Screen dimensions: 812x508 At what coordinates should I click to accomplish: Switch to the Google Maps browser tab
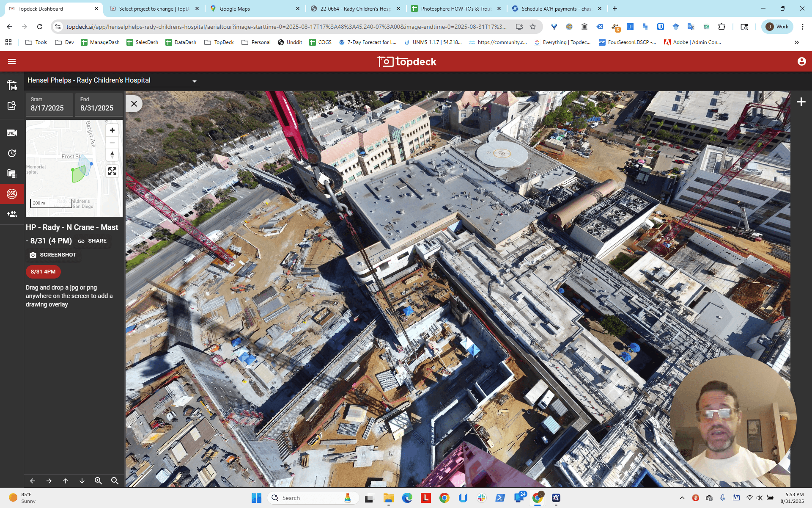(255, 8)
